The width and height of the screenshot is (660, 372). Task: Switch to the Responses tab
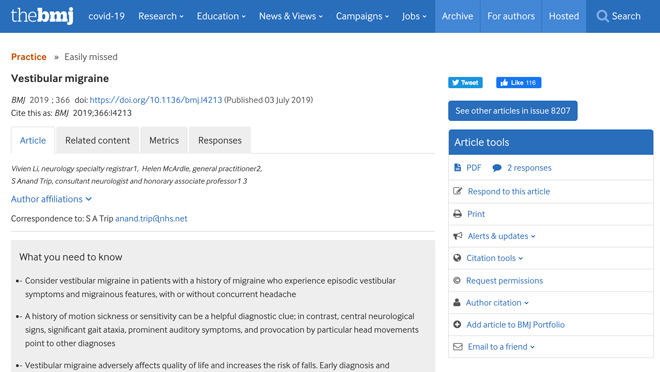pyautogui.click(x=220, y=140)
